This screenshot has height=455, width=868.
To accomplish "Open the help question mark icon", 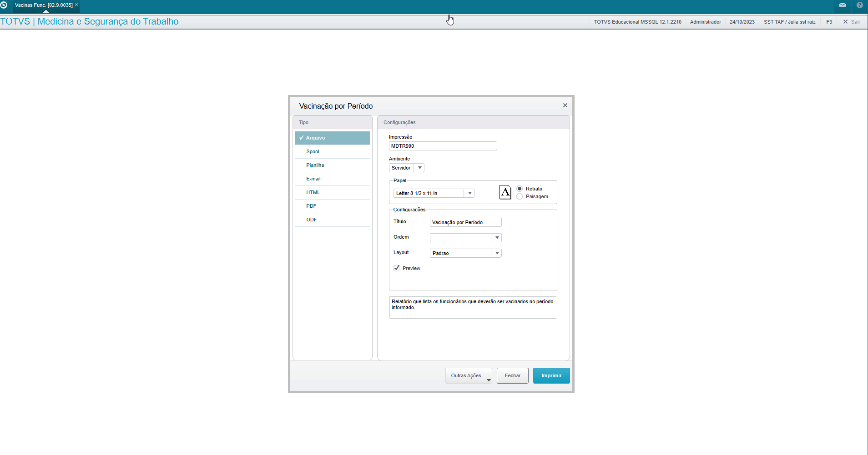I will pos(860,5).
